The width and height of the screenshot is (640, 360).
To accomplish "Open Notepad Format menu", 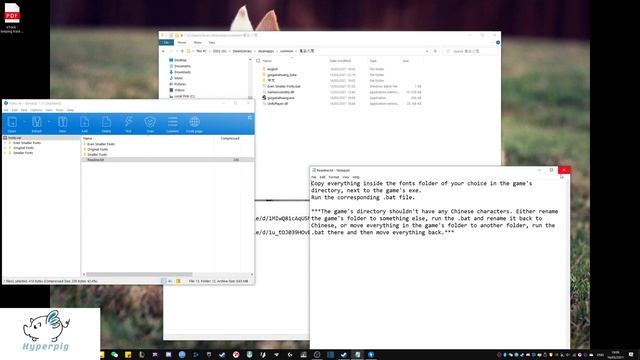I will [333, 177].
